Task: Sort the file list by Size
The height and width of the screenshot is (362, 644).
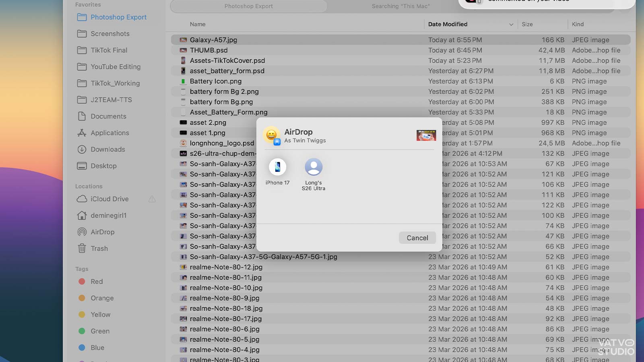Action: tap(527, 25)
